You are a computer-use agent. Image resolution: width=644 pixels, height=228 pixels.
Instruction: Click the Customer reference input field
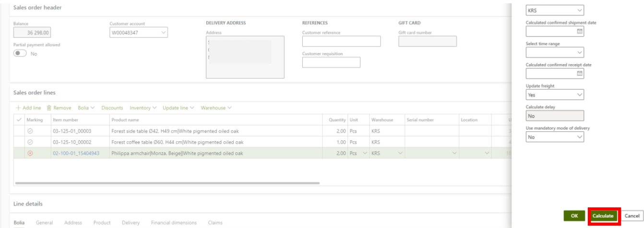pyautogui.click(x=341, y=41)
